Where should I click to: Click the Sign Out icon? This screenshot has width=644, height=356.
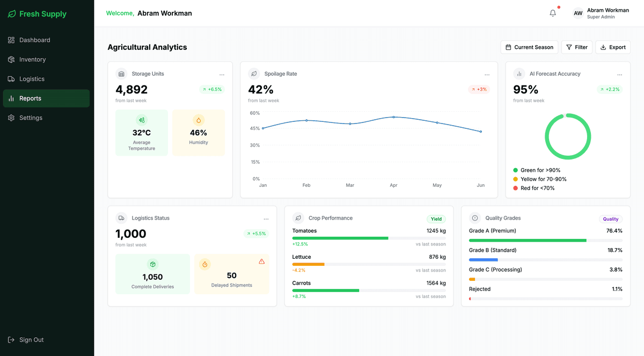pyautogui.click(x=11, y=339)
